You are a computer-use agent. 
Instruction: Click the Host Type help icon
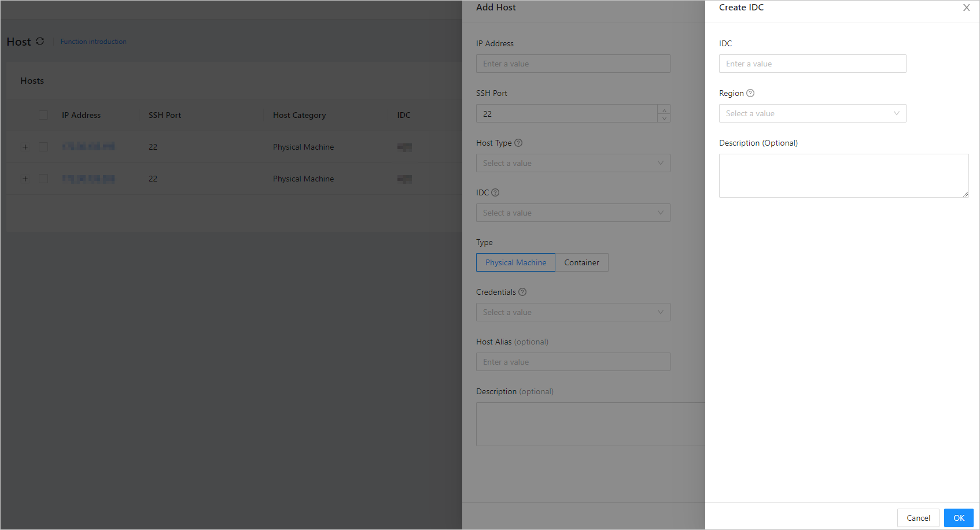[x=518, y=143]
